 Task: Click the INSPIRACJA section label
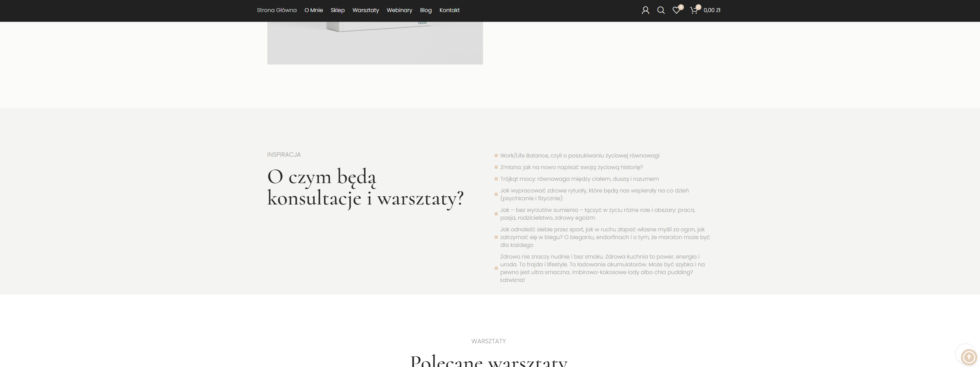click(284, 155)
